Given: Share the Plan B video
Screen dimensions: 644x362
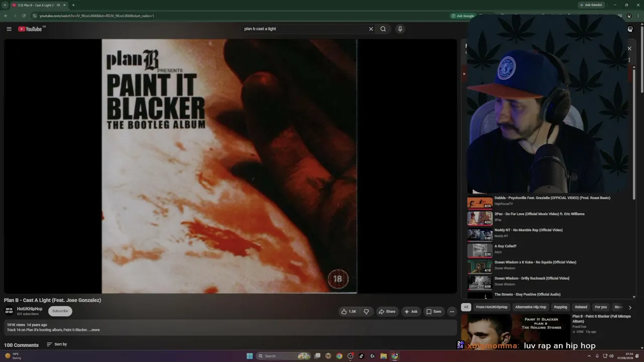Looking at the screenshot, I should tap(387, 312).
